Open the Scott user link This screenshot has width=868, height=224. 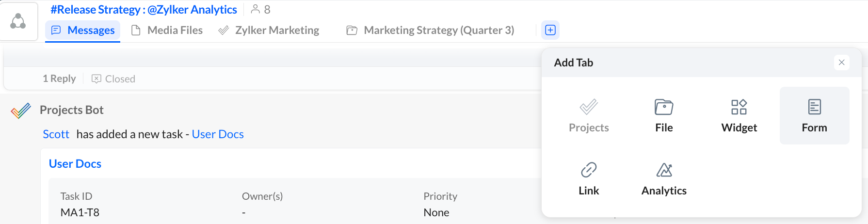click(56, 134)
